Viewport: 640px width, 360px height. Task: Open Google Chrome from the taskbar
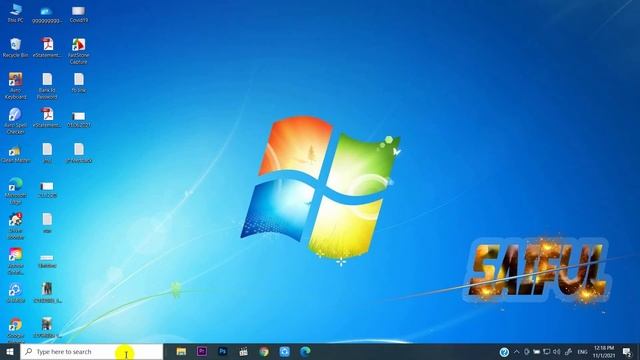(x=264, y=351)
